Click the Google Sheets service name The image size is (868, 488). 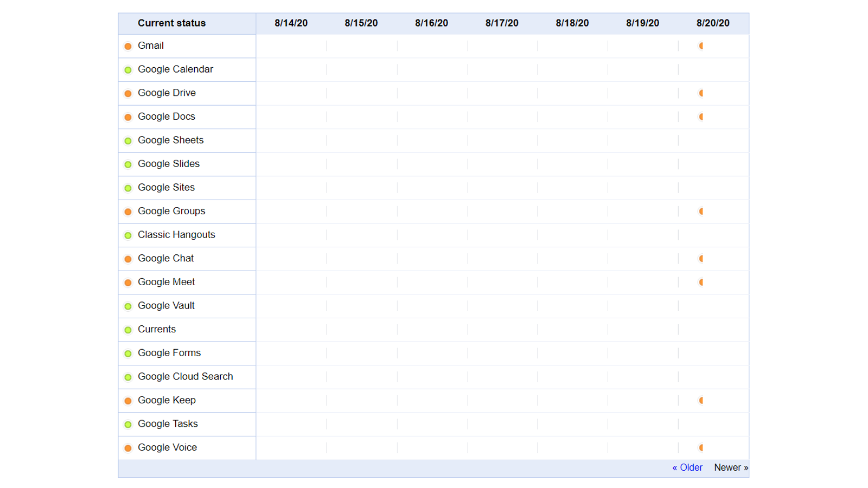tap(170, 140)
